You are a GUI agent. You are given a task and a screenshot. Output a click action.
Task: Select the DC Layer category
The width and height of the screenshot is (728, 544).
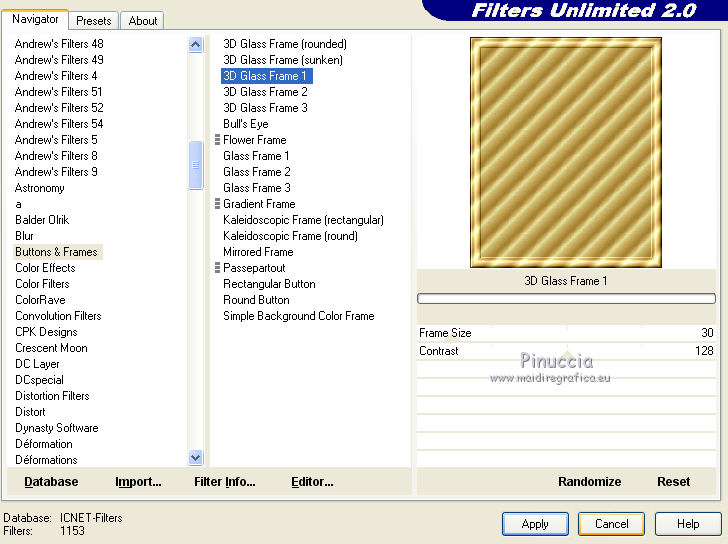coord(37,364)
